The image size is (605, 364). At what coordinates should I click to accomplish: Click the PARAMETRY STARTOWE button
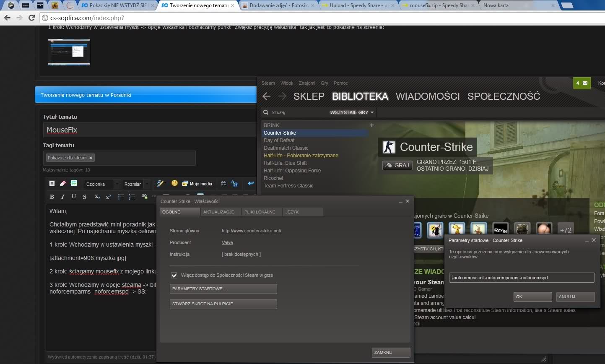[223, 289]
